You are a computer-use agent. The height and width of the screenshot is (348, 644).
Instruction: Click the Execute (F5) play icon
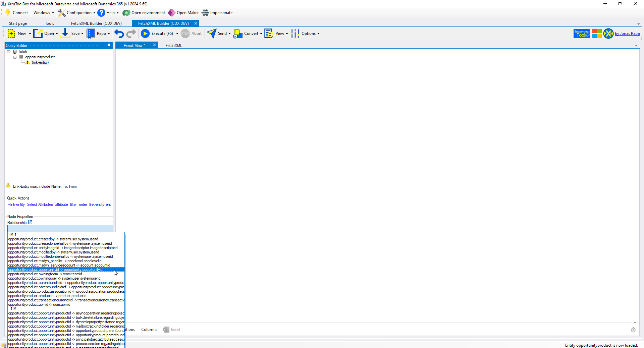pos(145,34)
